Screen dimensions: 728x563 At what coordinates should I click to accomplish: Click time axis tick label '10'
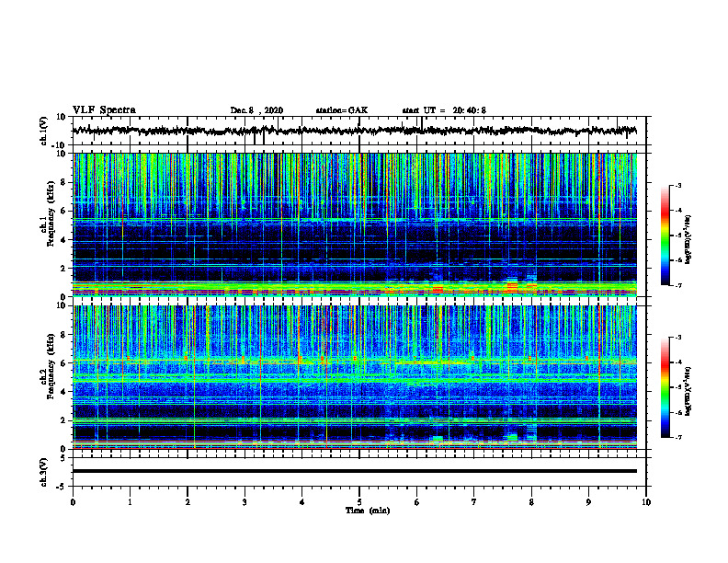point(646,502)
